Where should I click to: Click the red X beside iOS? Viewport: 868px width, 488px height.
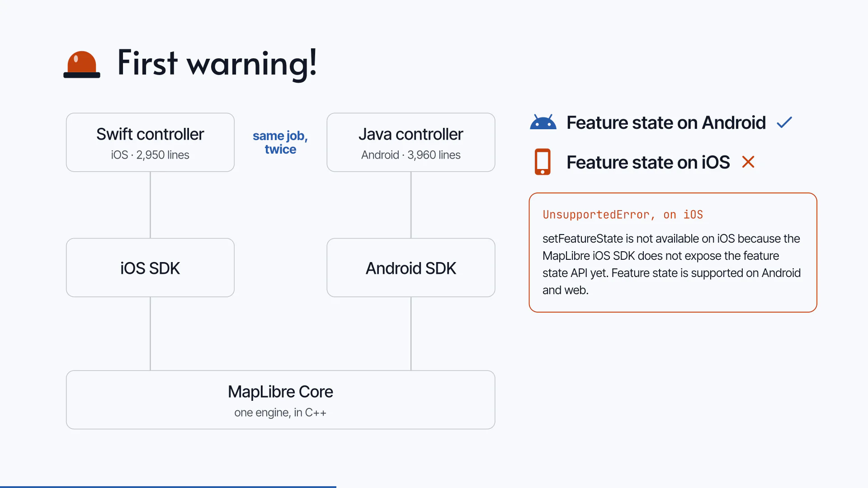(748, 162)
